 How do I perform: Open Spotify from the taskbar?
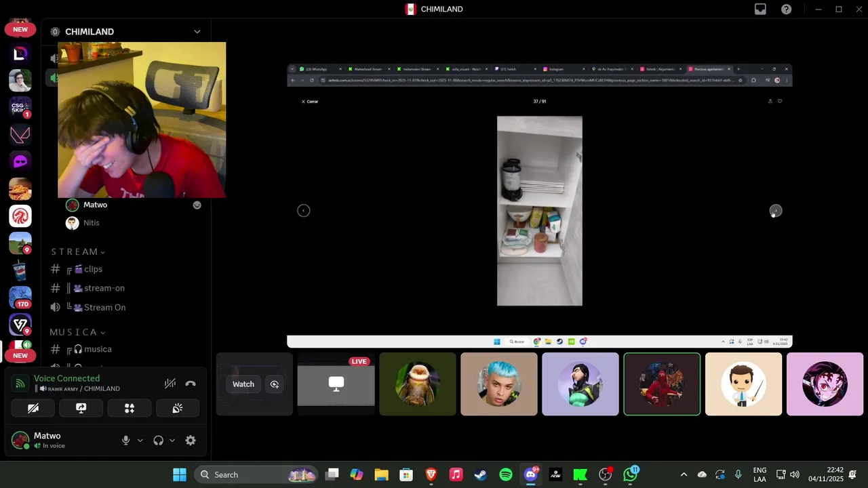[x=506, y=474]
